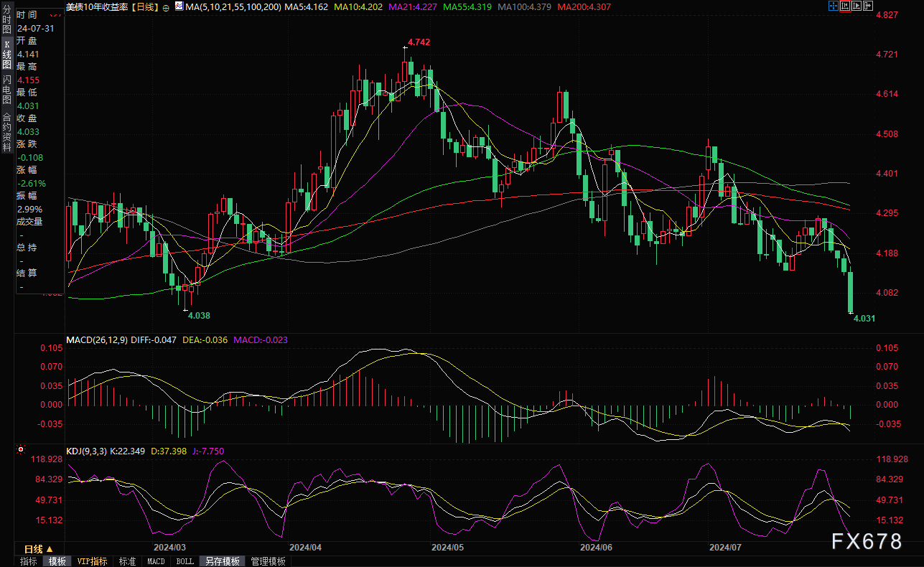This screenshot has width=924, height=567.
Task: Click the 管理模板 button
Action: click(x=268, y=561)
